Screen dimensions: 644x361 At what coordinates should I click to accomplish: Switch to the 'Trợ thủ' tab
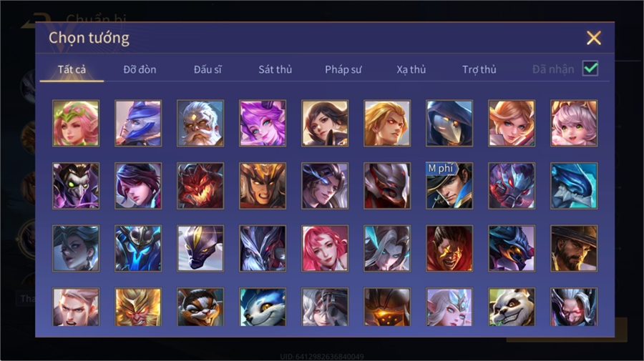point(479,69)
